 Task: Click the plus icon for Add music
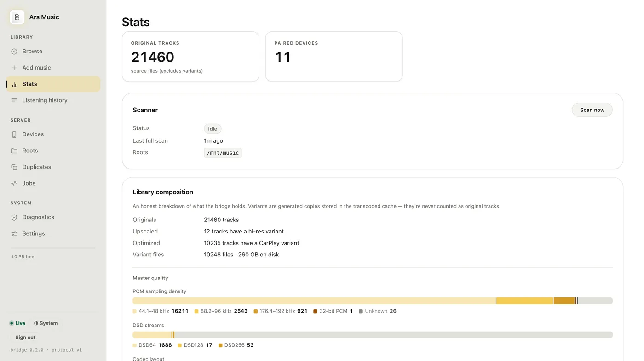14,68
